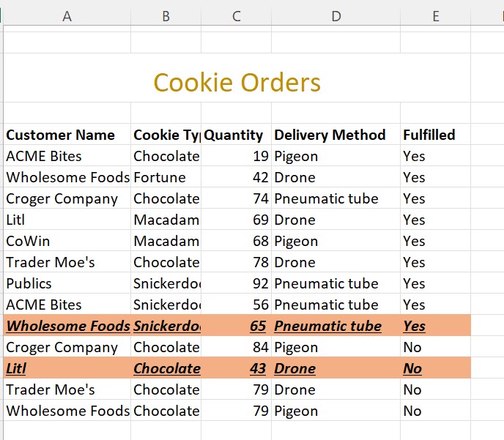The image size is (504, 440).
Task: Click the highlighted Litl customer cell
Action: [16, 368]
